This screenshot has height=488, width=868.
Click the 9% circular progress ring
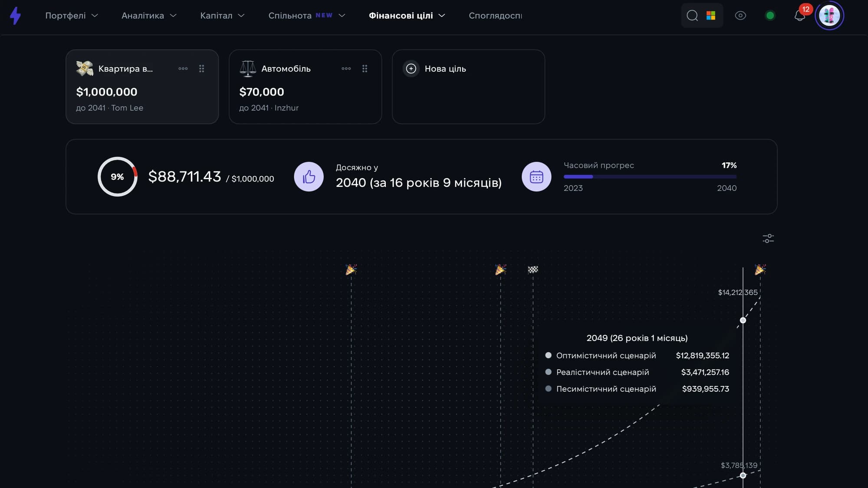point(117,177)
